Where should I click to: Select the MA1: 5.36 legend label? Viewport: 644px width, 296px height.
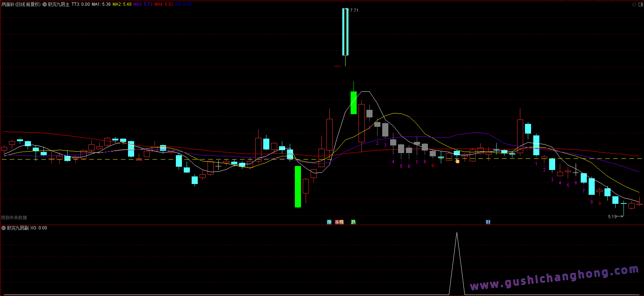(x=101, y=4)
